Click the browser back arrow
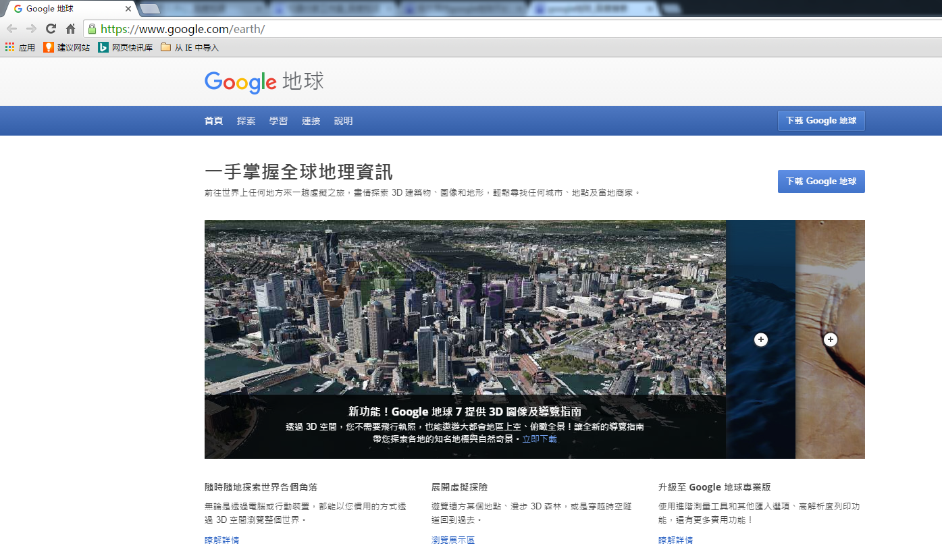Viewport: 942px width, 560px height. click(x=11, y=28)
